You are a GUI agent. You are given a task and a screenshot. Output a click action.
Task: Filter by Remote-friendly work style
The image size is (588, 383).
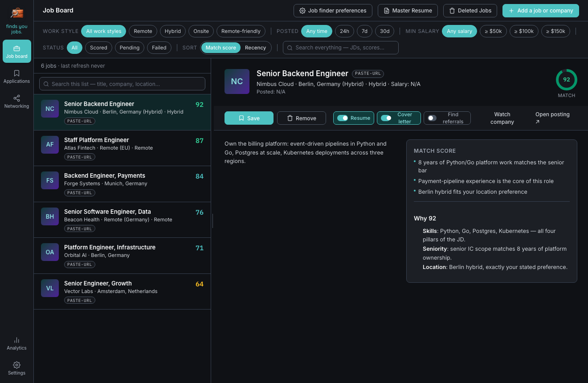pos(241,31)
